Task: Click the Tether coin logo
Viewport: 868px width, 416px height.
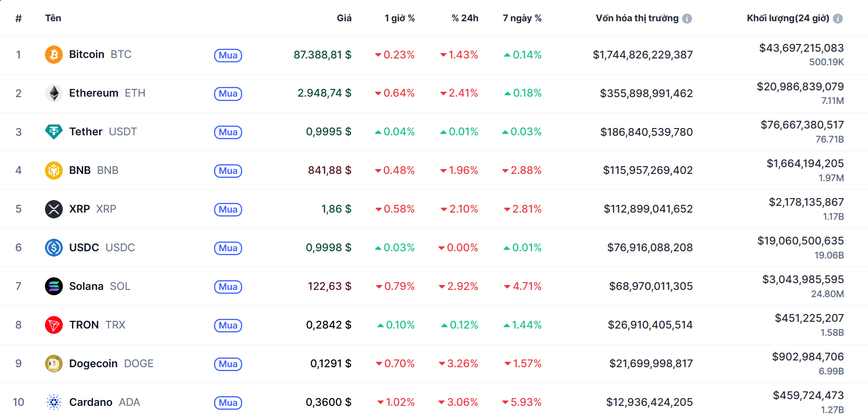Action: (x=54, y=132)
